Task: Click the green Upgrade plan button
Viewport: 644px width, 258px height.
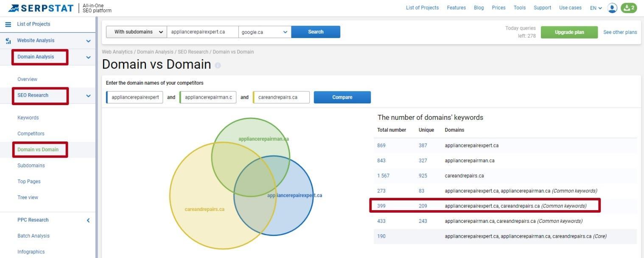Action: [569, 32]
